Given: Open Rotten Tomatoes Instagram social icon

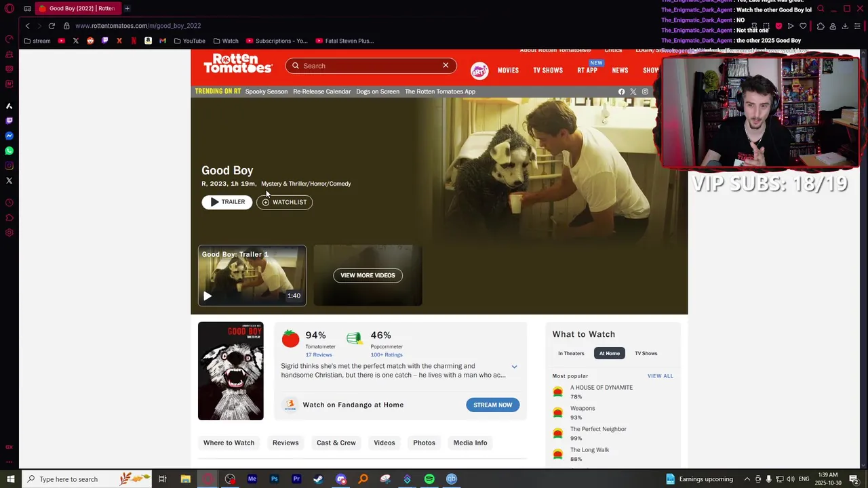Looking at the screenshot, I should coord(645,91).
